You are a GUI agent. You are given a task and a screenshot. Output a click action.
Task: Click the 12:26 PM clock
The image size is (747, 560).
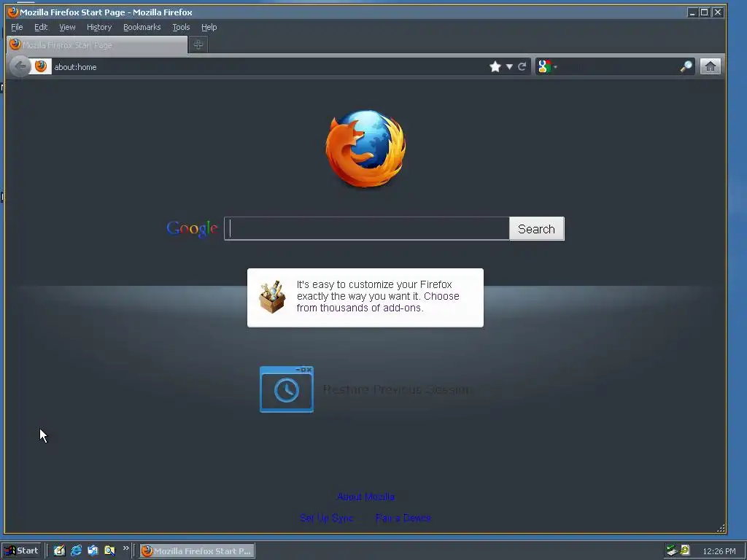[719, 551]
